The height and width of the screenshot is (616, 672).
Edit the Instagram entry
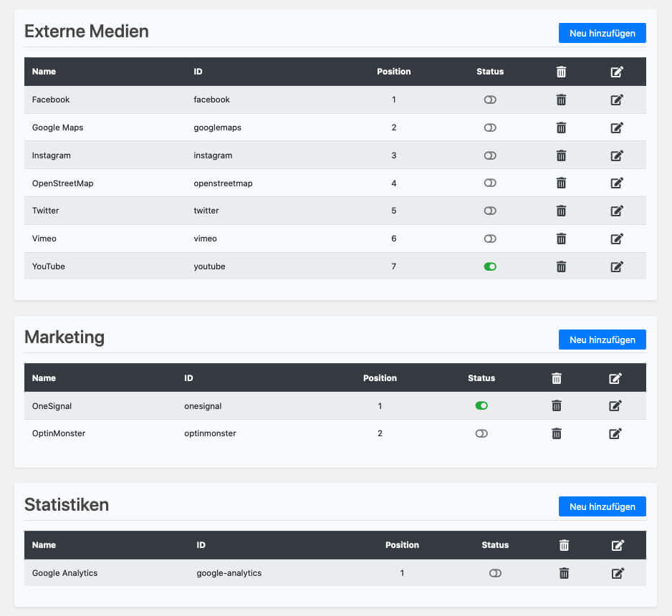coord(617,155)
